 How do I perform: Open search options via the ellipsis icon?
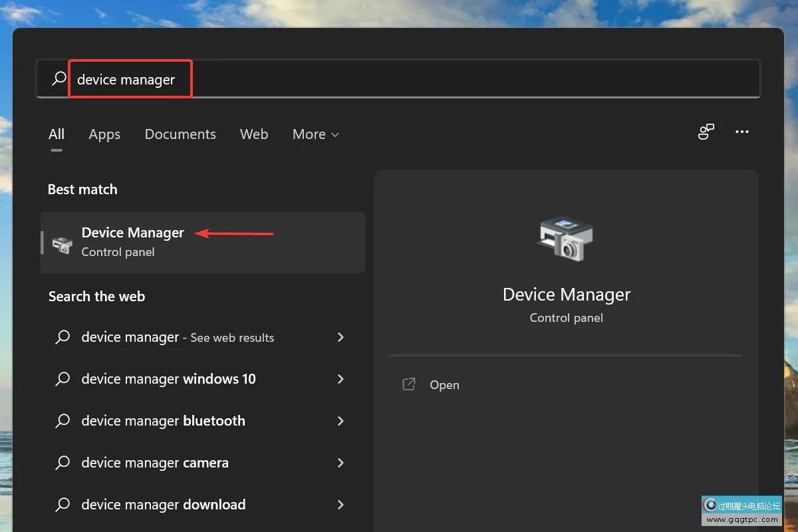pos(742,132)
